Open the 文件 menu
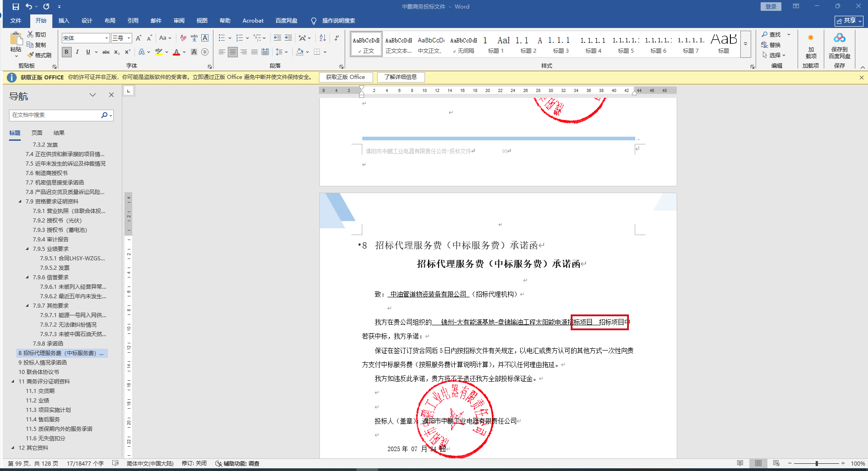Image resolution: width=868 pixels, height=471 pixels. pos(16,21)
